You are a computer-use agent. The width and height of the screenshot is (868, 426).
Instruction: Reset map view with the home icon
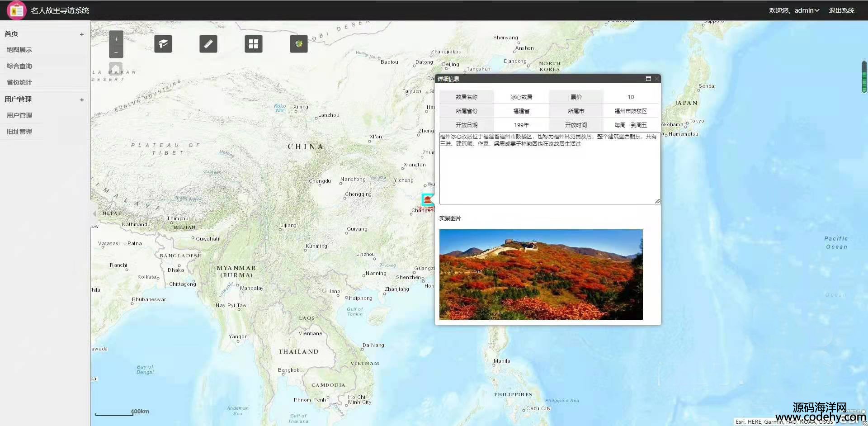click(x=116, y=69)
